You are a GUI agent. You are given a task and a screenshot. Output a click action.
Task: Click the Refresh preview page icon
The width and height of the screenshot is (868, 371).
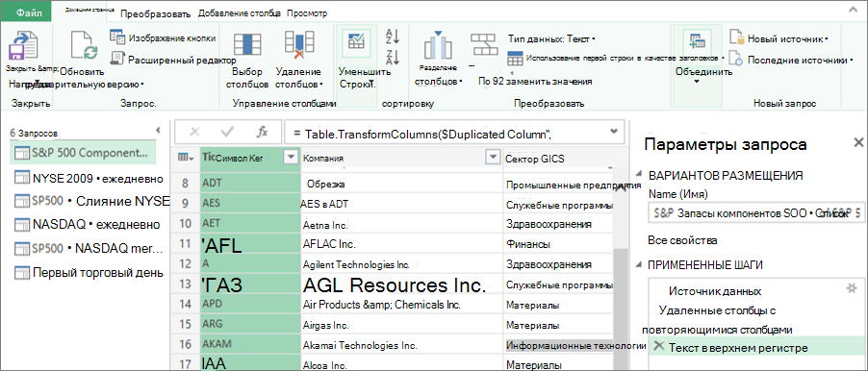point(84,46)
